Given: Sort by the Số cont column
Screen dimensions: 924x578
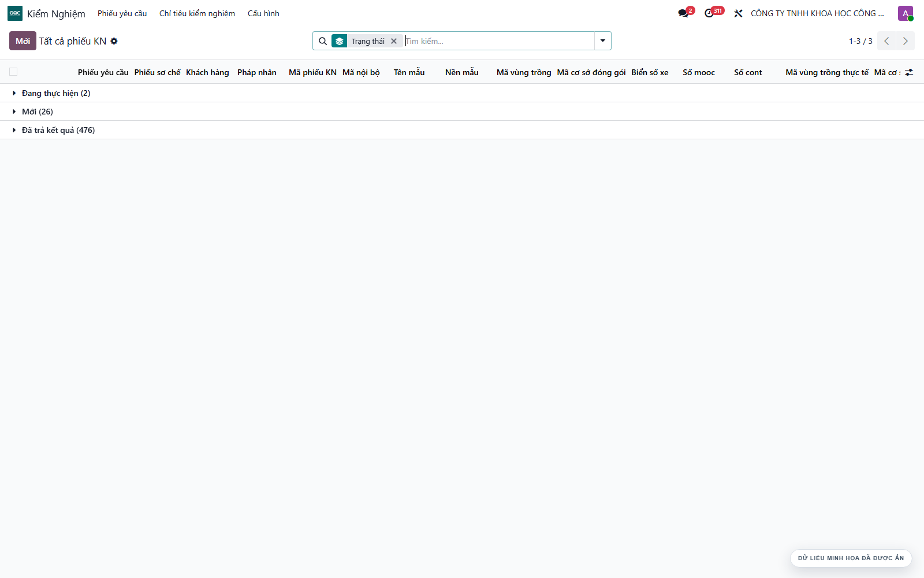Looking at the screenshot, I should [748, 72].
